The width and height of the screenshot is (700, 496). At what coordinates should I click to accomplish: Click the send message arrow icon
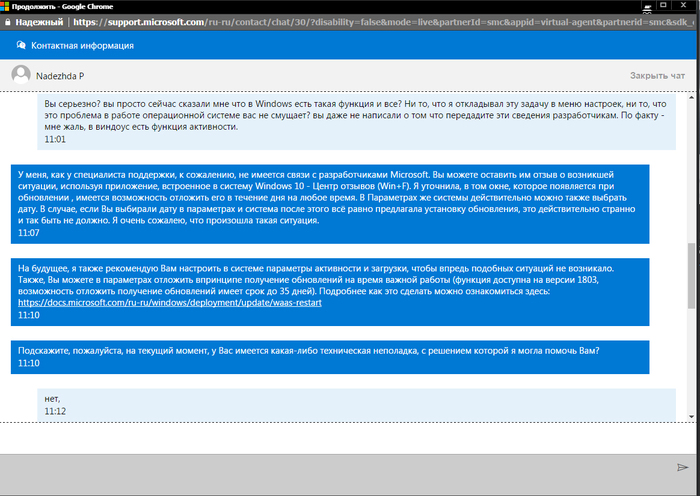[x=682, y=467]
